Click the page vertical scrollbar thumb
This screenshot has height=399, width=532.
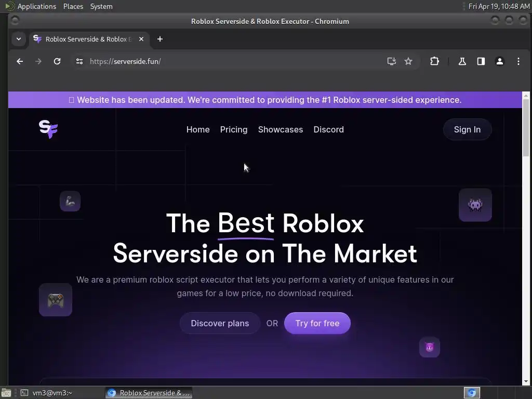pos(526,127)
